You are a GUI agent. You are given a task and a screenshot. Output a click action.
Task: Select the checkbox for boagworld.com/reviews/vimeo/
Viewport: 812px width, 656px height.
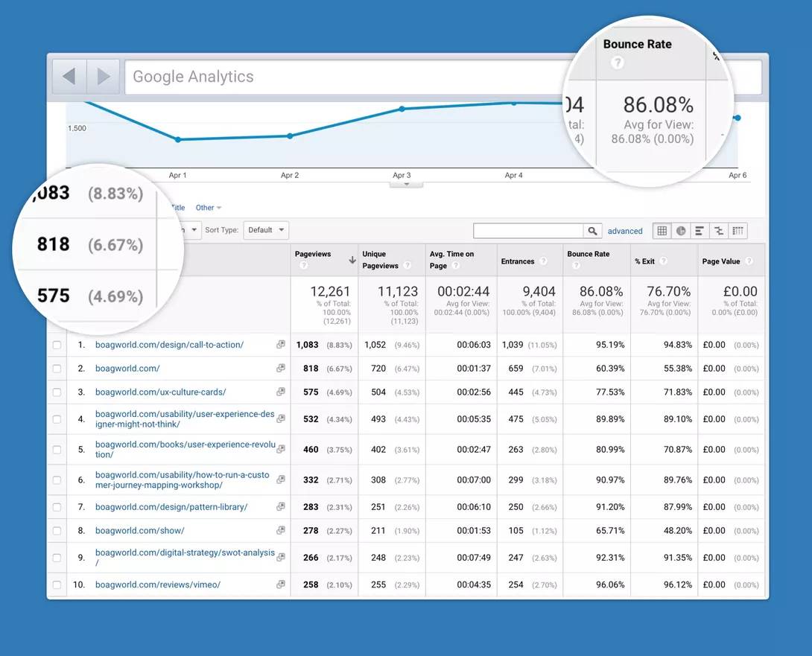tap(57, 585)
